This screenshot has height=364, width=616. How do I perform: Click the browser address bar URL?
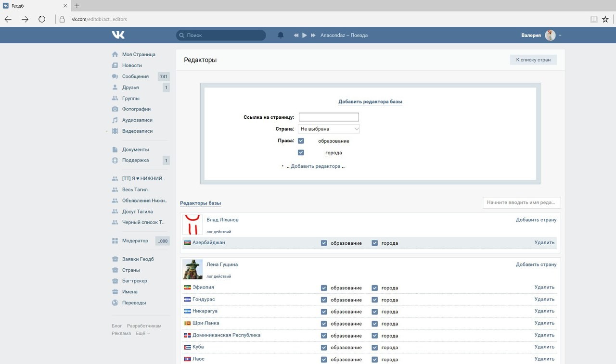click(99, 20)
